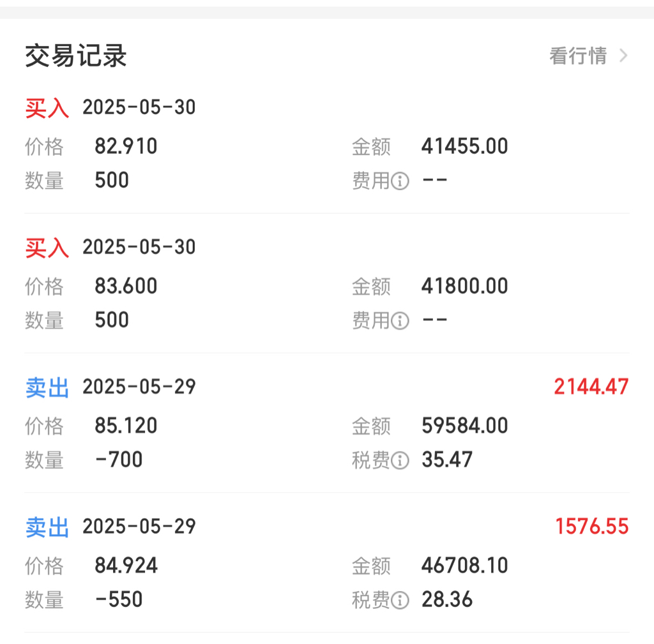Viewport: 654px width, 644px height.
Task: Click the amount value 41455.00
Action: pyautogui.click(x=465, y=146)
